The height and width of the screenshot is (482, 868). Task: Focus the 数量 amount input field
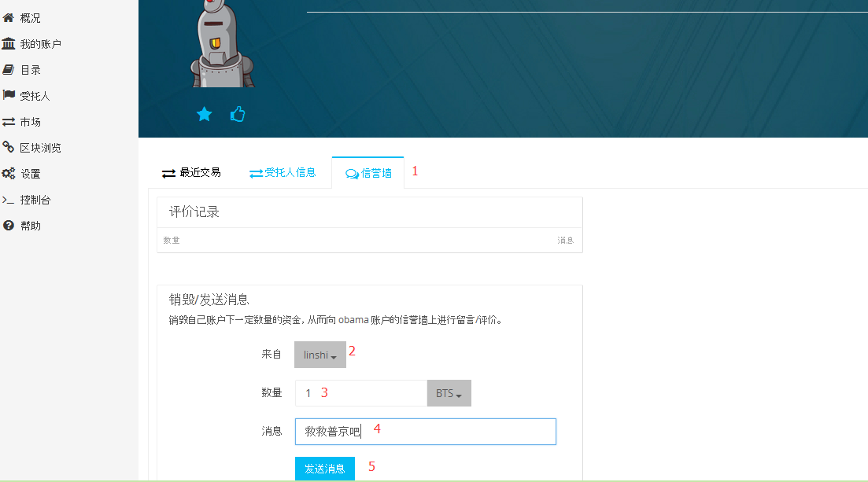(x=361, y=393)
